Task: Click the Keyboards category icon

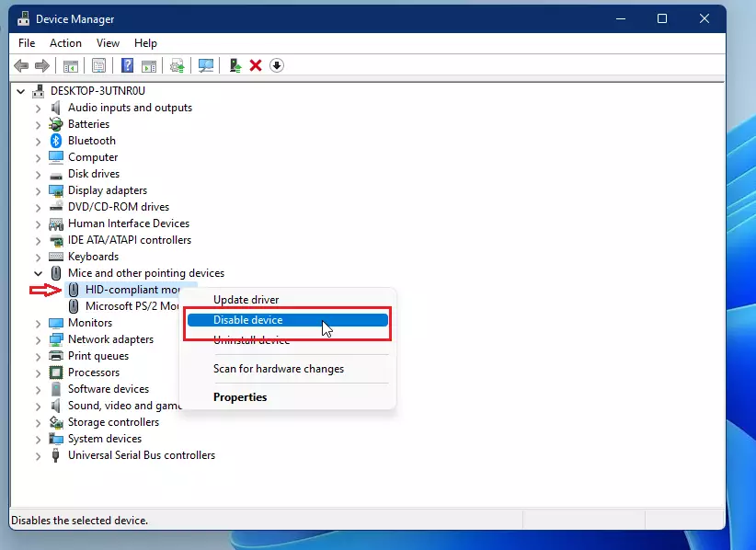Action: (56, 257)
